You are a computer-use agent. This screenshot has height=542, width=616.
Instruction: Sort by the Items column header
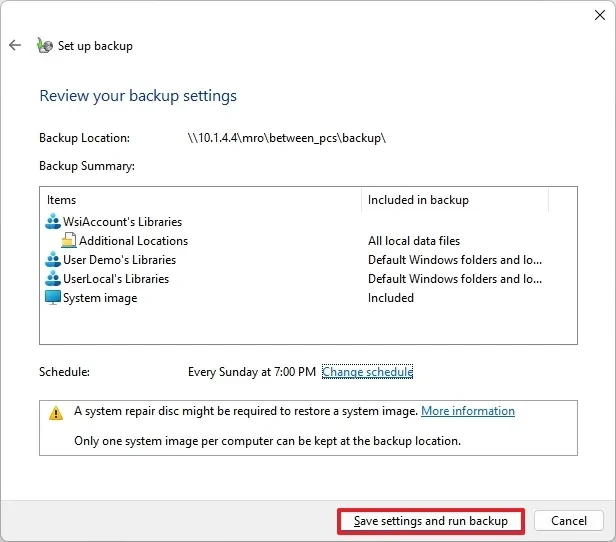pyautogui.click(x=200, y=200)
